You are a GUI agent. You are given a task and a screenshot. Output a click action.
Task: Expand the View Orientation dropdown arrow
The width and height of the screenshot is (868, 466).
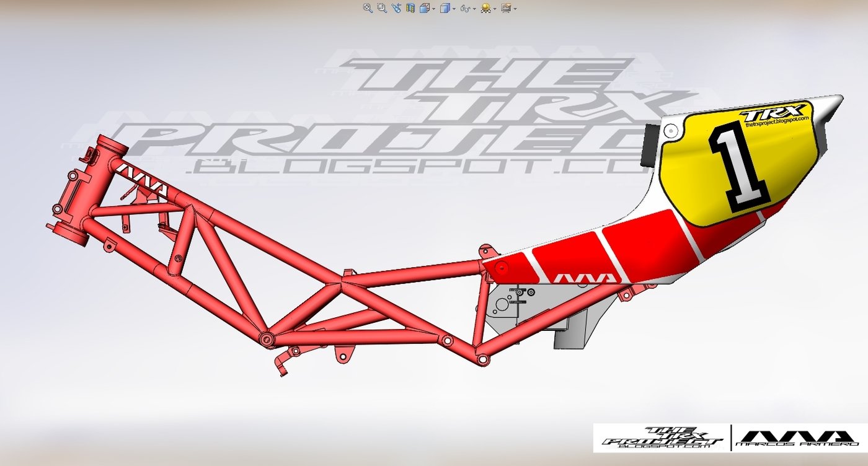coord(433,8)
